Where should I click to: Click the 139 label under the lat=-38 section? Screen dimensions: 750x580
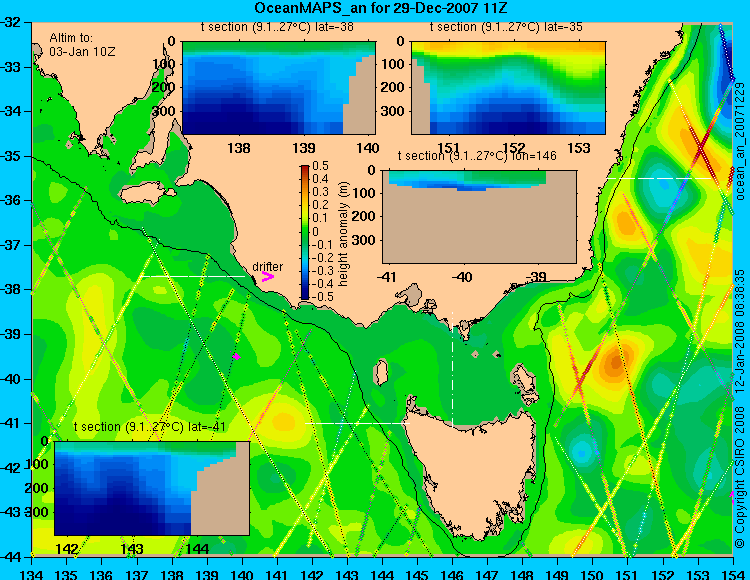click(304, 148)
